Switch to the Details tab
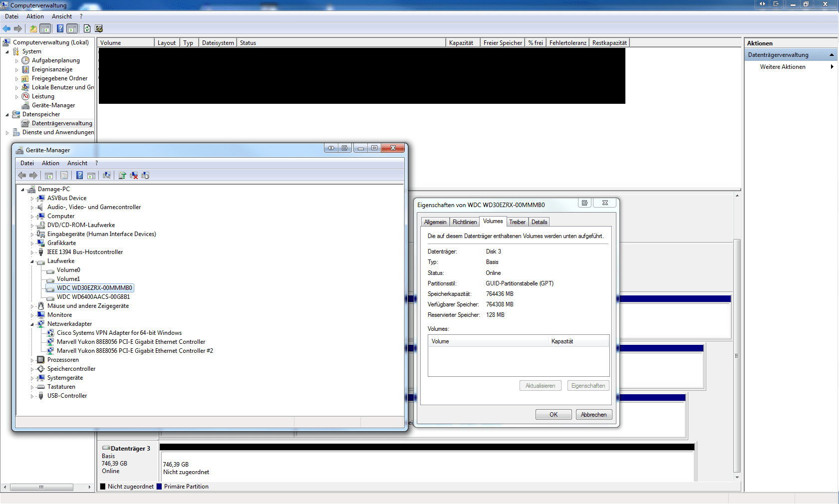Image resolution: width=839 pixels, height=504 pixels. point(539,222)
